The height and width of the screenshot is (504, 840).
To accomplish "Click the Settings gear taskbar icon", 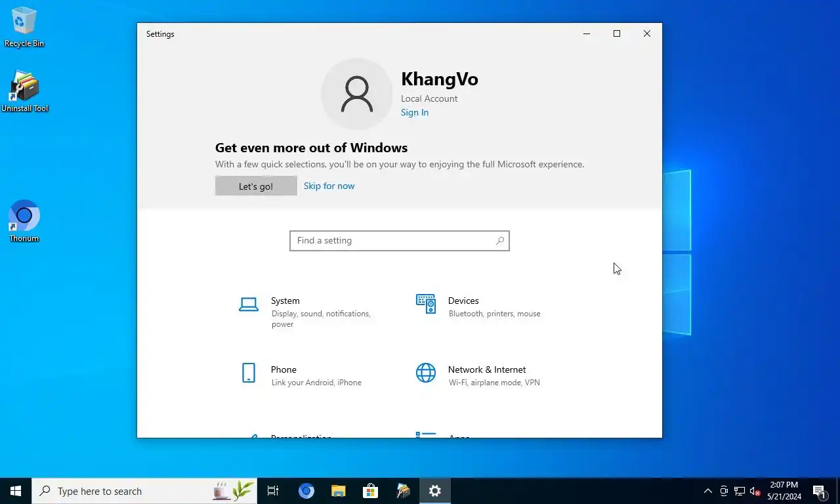I will (435, 491).
